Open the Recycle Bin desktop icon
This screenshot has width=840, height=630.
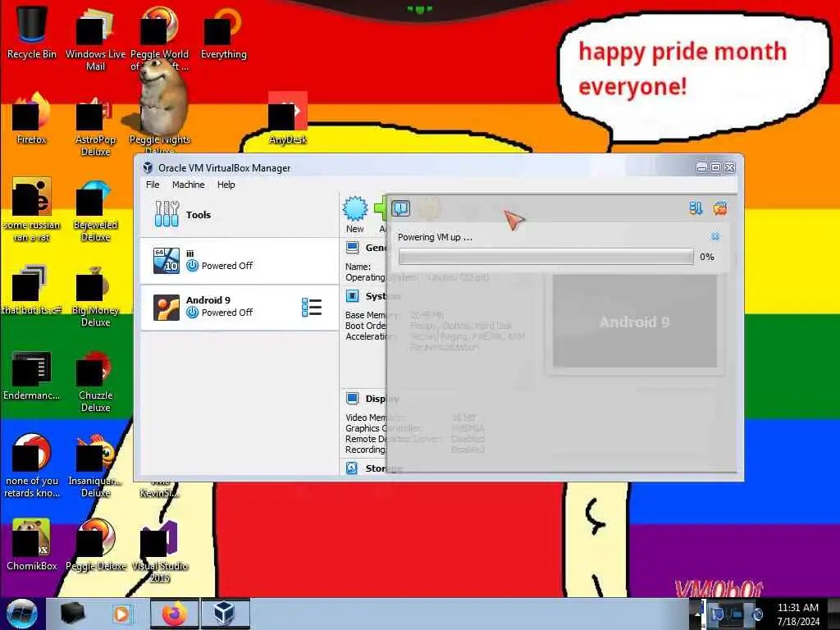tap(32, 33)
